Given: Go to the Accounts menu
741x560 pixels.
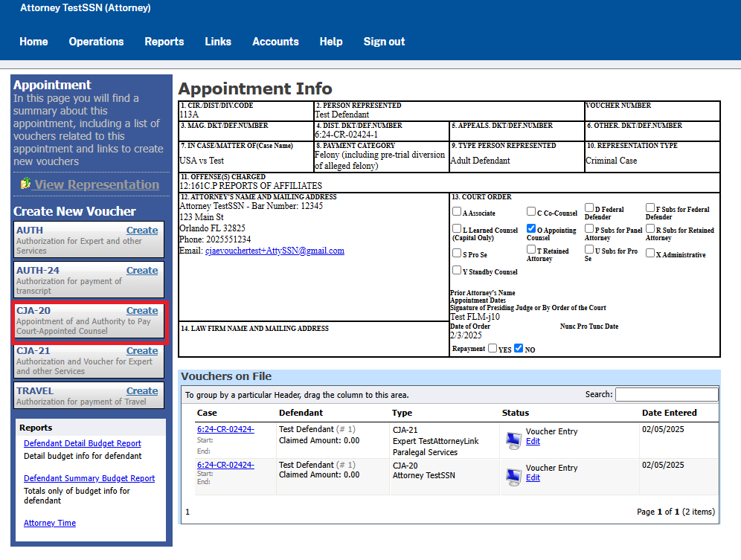Looking at the screenshot, I should [x=275, y=42].
